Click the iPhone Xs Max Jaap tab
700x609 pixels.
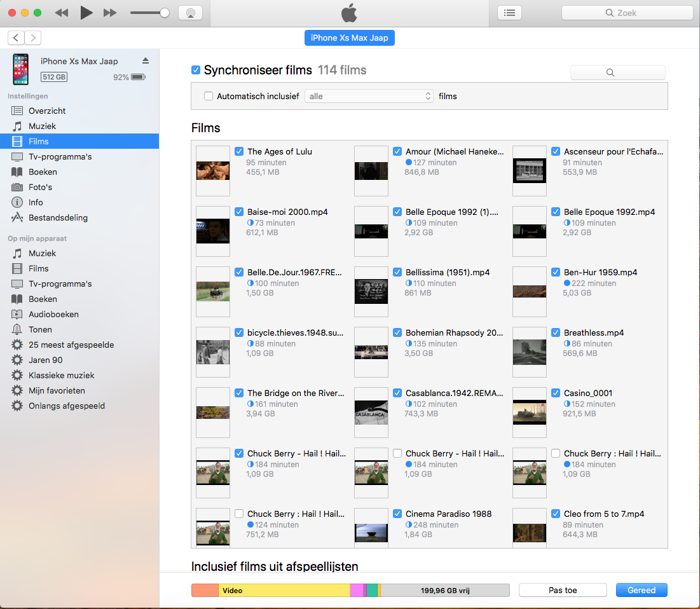[x=350, y=38]
